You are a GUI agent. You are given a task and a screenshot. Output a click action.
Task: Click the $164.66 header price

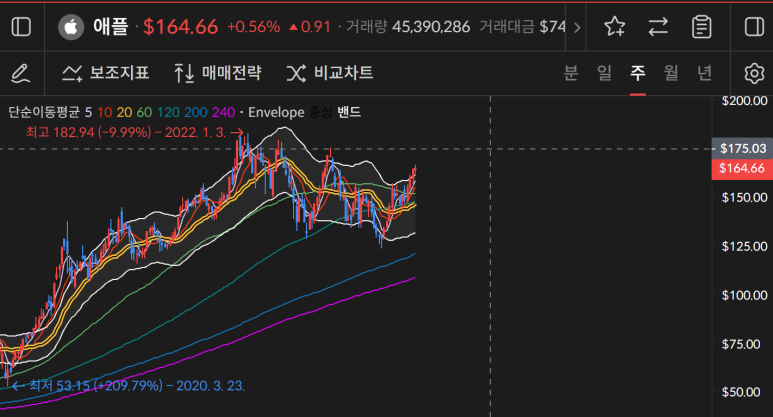pos(180,27)
